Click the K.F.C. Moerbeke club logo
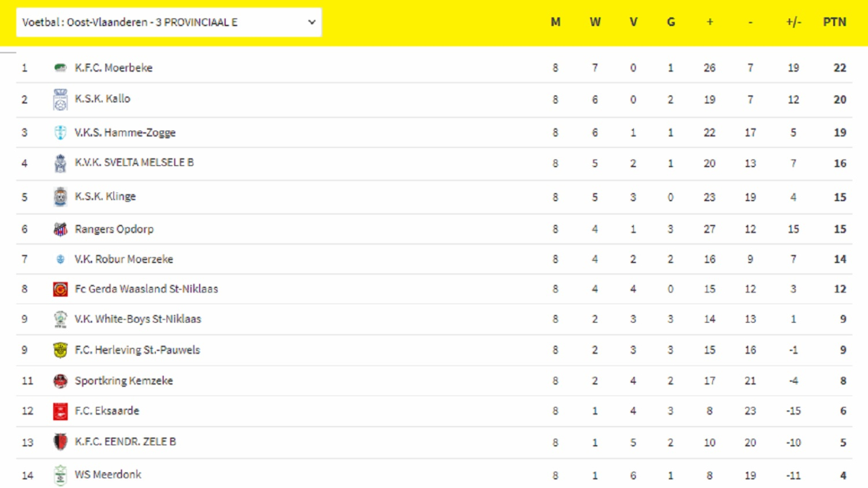 point(60,68)
